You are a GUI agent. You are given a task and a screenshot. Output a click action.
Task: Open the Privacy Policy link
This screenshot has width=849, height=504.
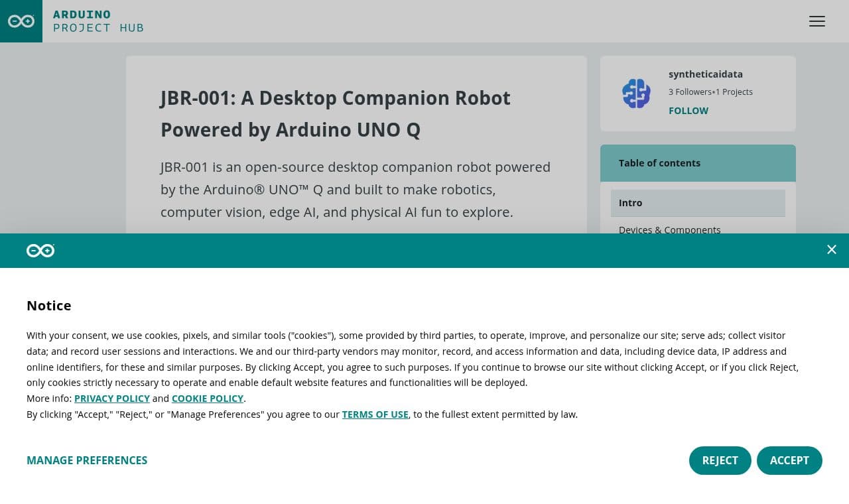click(x=112, y=399)
